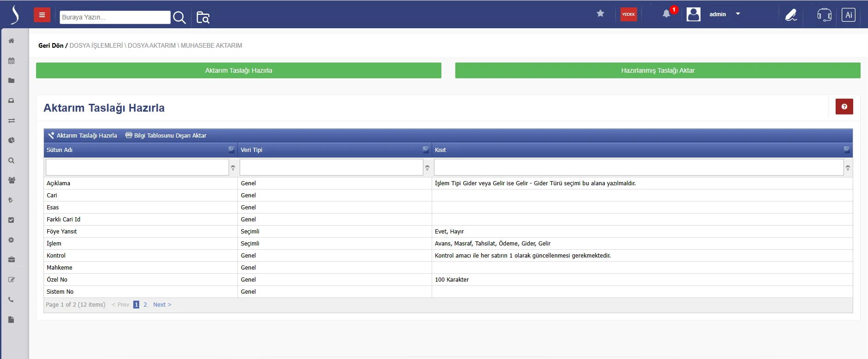Go to Next page in pagination
868x359 pixels.
click(x=162, y=305)
